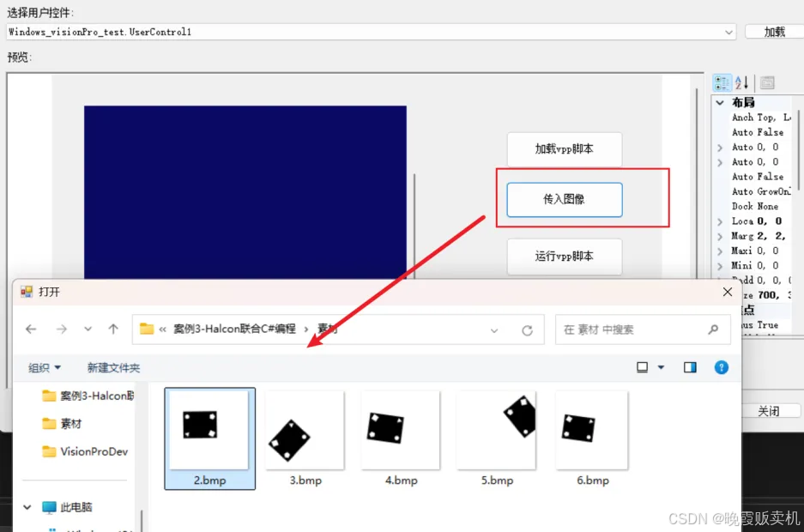Screen dimensions: 804x532
Task: Open the Property Pages icon in Properties panel
Action: [x=768, y=82]
